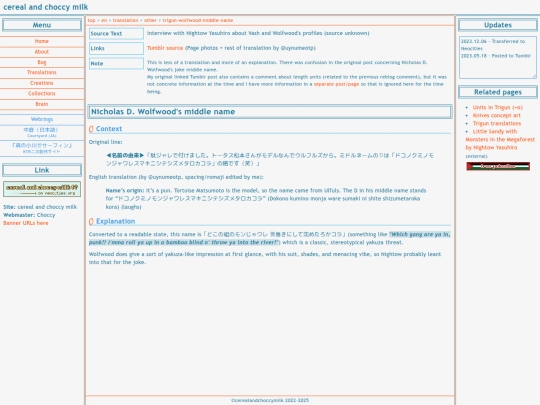Open Trigun translations related page
The image size is (540, 405).
[497, 123]
